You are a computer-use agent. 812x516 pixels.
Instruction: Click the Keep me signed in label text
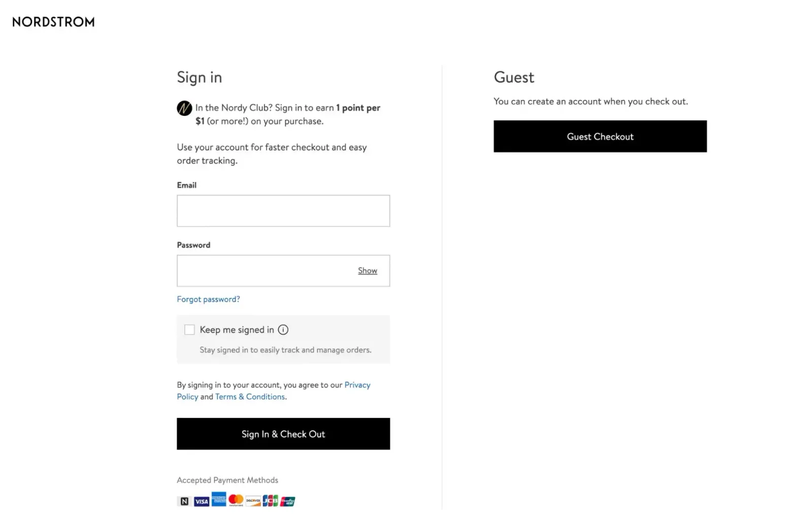point(237,330)
